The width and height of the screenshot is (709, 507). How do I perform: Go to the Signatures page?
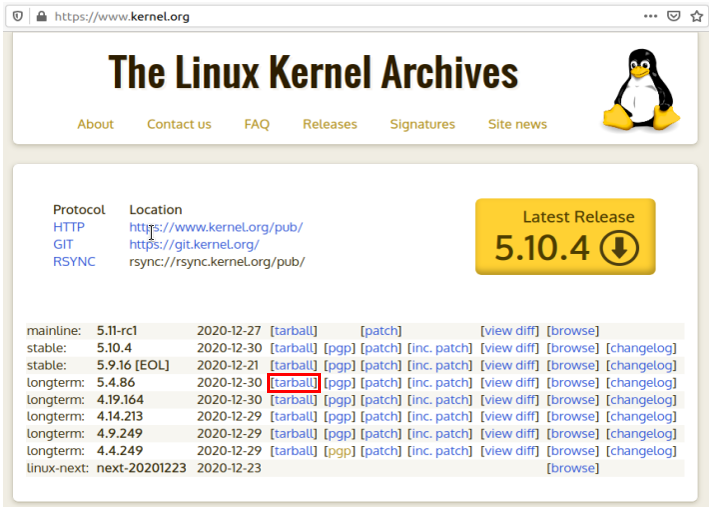pyautogui.click(x=422, y=124)
